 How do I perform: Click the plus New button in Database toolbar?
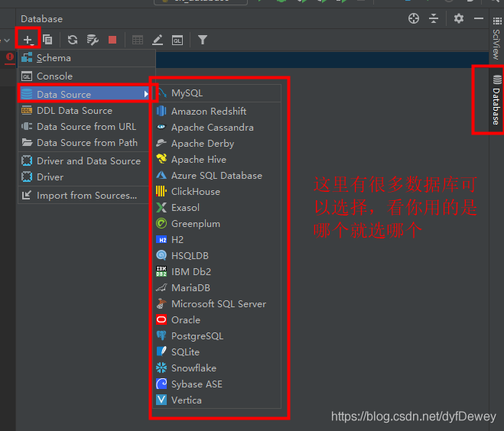[28, 40]
